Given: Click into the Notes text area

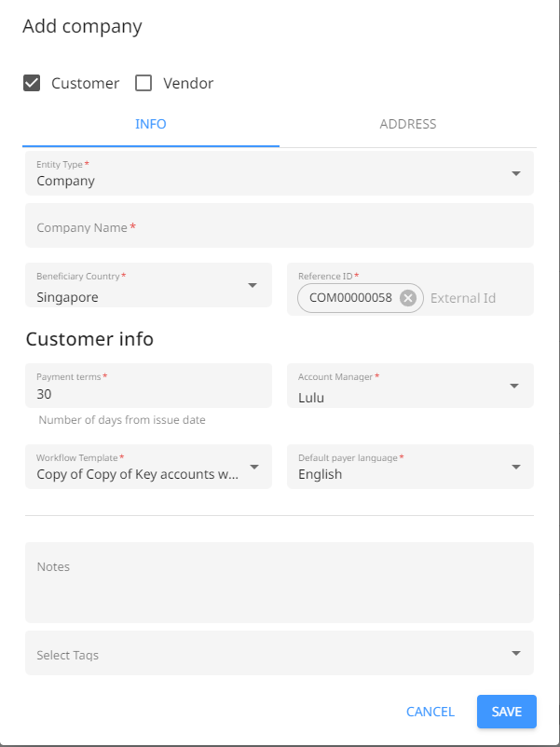Looking at the screenshot, I should [280, 583].
